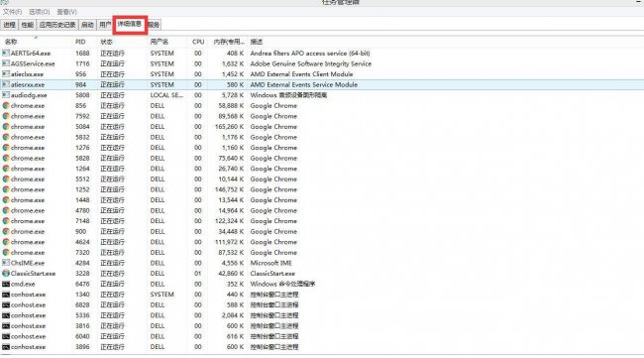Click Chrome icon for PID 856
The width and height of the screenshot is (644, 358).
6,106
